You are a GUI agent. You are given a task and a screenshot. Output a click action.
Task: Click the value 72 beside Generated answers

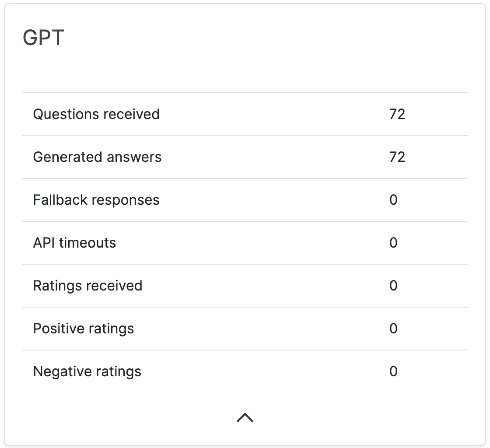pyautogui.click(x=397, y=157)
